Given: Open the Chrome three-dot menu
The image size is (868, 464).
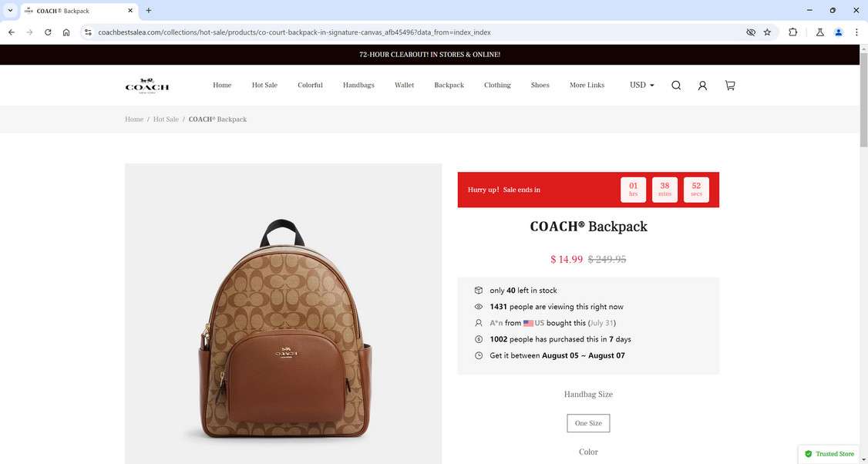Looking at the screenshot, I should (856, 32).
